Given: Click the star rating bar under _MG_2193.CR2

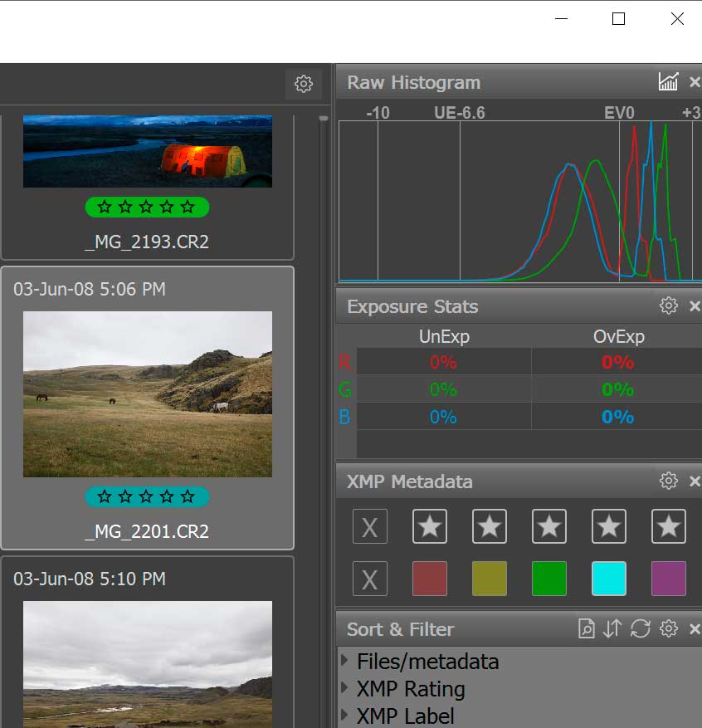Looking at the screenshot, I should tap(147, 207).
